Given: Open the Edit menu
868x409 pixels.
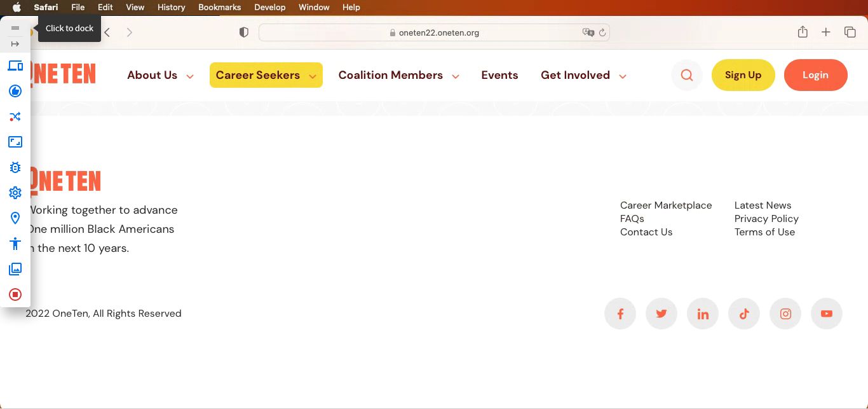Looking at the screenshot, I should point(105,8).
